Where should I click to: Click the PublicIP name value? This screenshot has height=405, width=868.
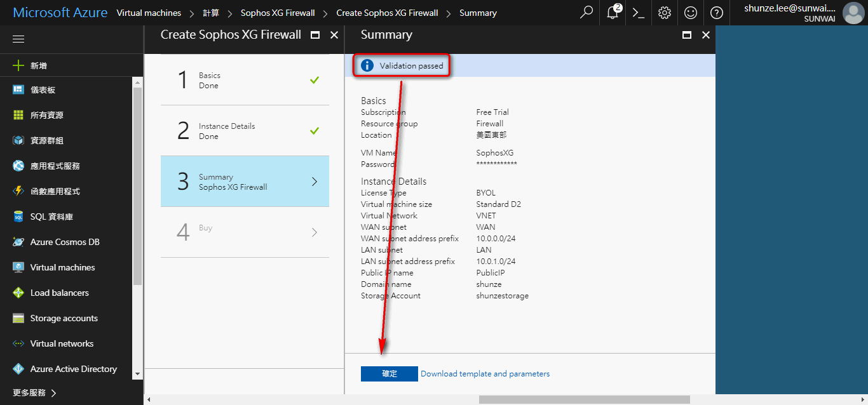point(491,273)
